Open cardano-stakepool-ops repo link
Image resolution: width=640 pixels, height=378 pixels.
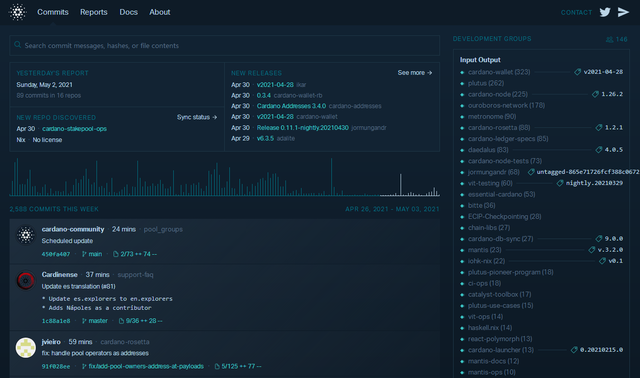coord(74,129)
